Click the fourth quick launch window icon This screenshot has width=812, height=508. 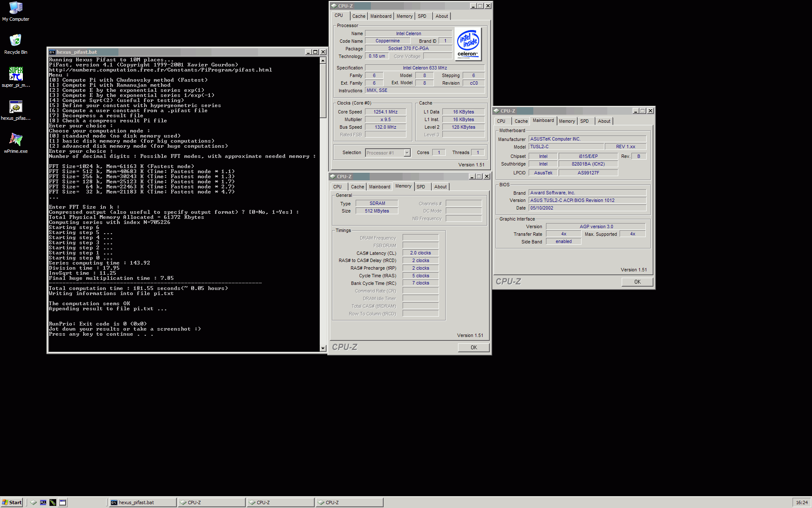click(x=63, y=502)
